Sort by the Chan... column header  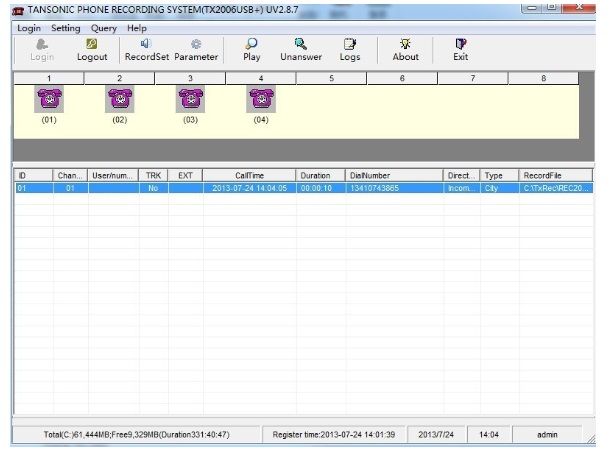(x=70, y=175)
